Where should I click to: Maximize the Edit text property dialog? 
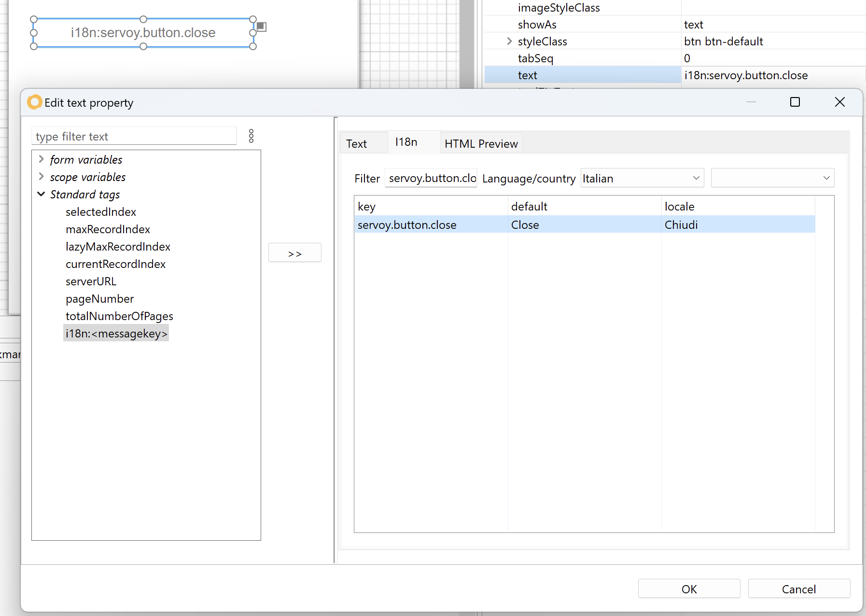795,102
